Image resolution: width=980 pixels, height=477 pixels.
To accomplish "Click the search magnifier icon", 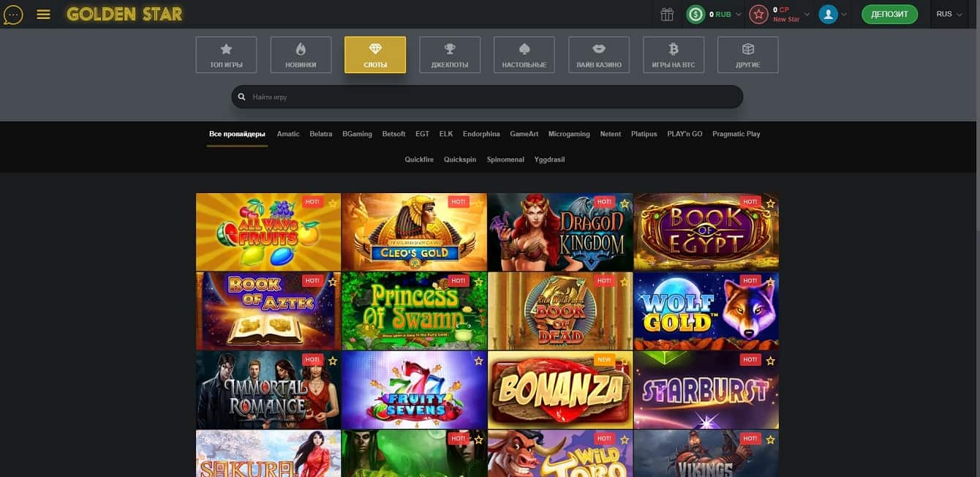I will [x=242, y=97].
